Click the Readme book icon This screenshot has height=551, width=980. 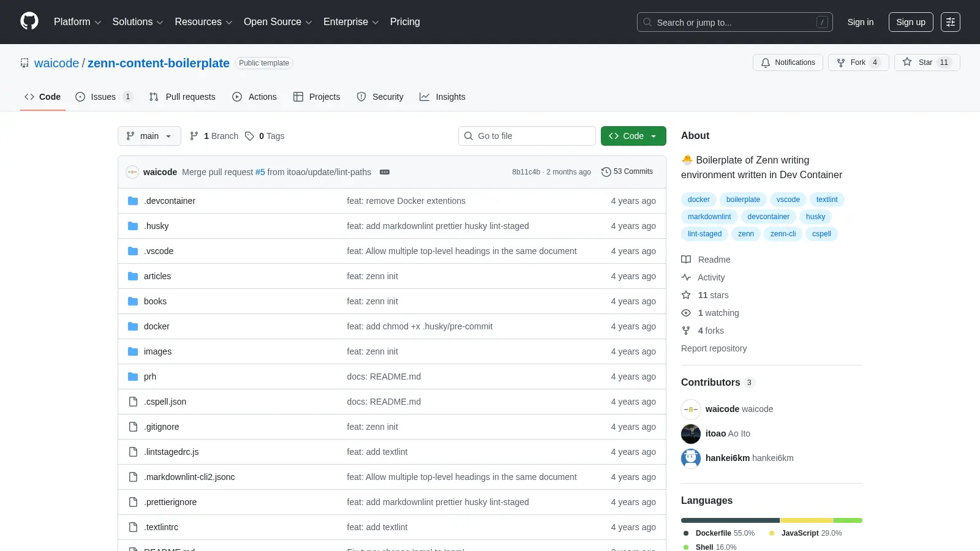686,260
